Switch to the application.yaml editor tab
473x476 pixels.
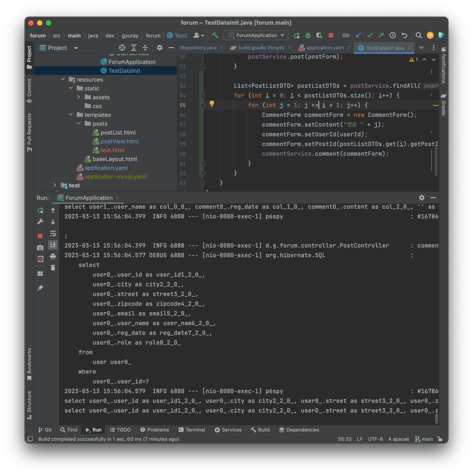pos(325,48)
